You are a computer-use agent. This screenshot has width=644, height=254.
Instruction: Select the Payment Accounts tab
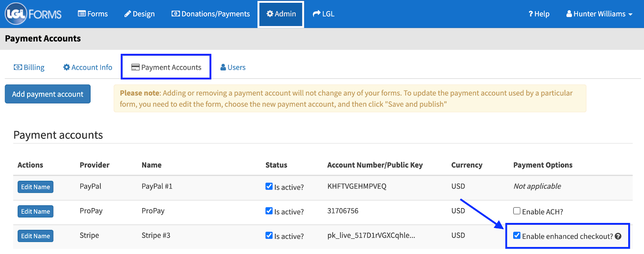click(x=166, y=67)
